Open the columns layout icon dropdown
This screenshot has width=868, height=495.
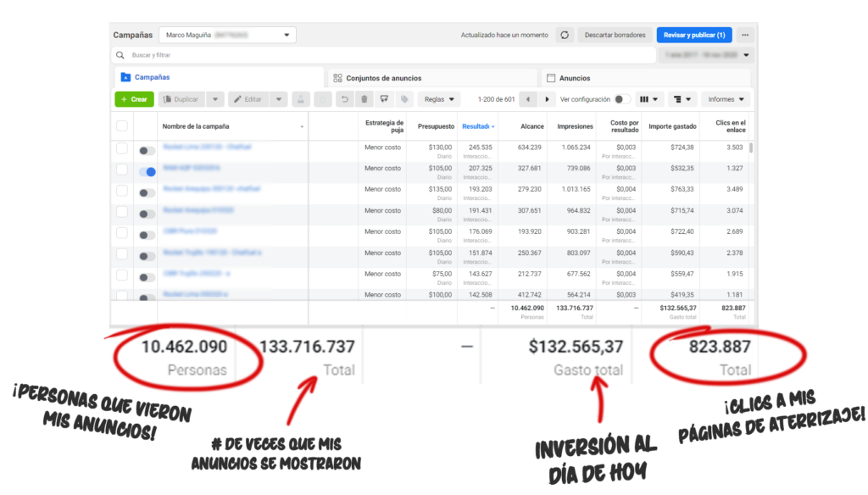tap(650, 99)
